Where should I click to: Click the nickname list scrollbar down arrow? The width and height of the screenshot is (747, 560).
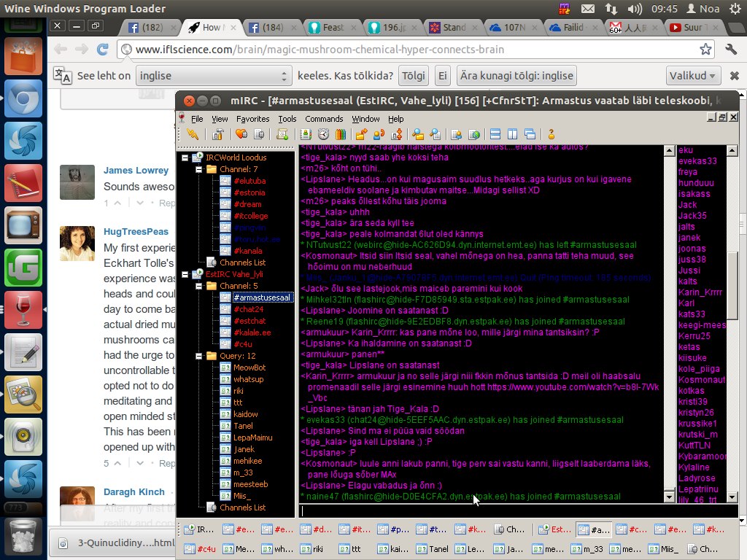pyautogui.click(x=732, y=497)
